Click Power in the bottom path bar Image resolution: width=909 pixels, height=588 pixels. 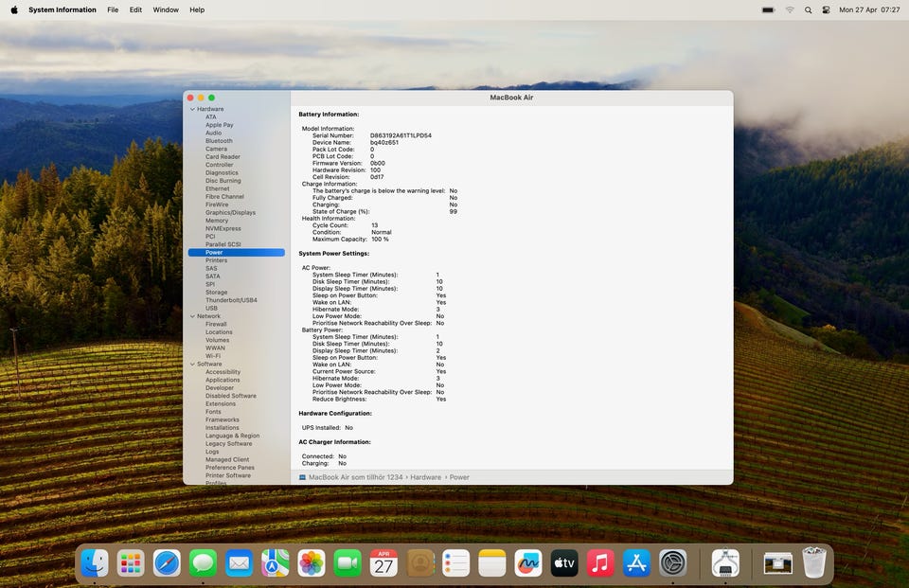point(459,477)
